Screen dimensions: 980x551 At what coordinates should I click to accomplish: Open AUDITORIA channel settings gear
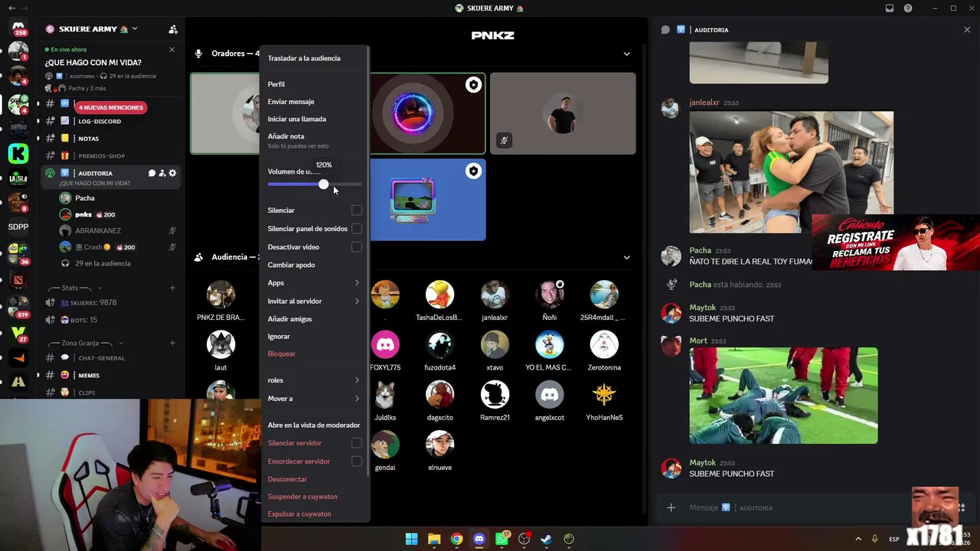point(172,173)
